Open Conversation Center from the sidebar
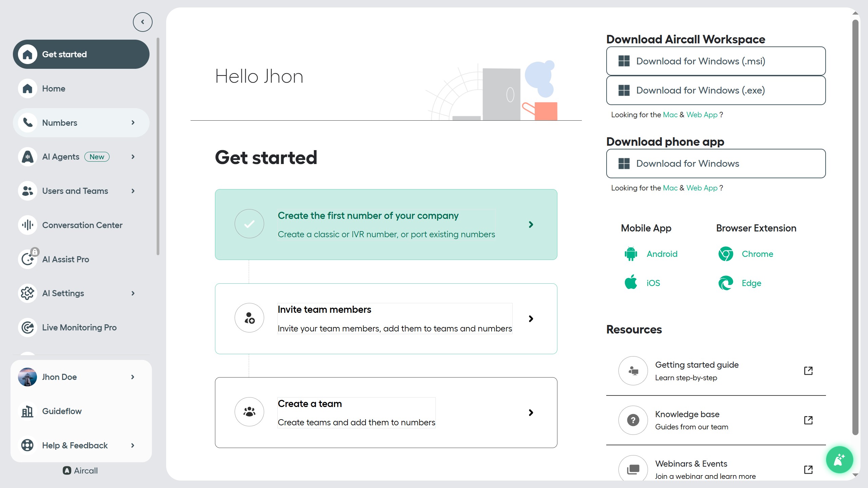The width and height of the screenshot is (868, 488). tap(81, 225)
